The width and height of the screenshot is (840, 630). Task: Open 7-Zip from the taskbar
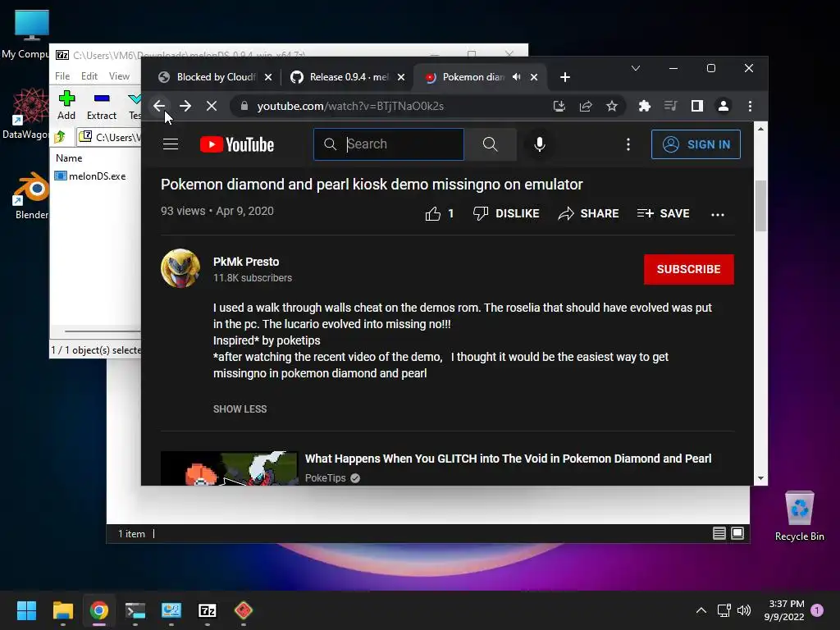point(208,610)
